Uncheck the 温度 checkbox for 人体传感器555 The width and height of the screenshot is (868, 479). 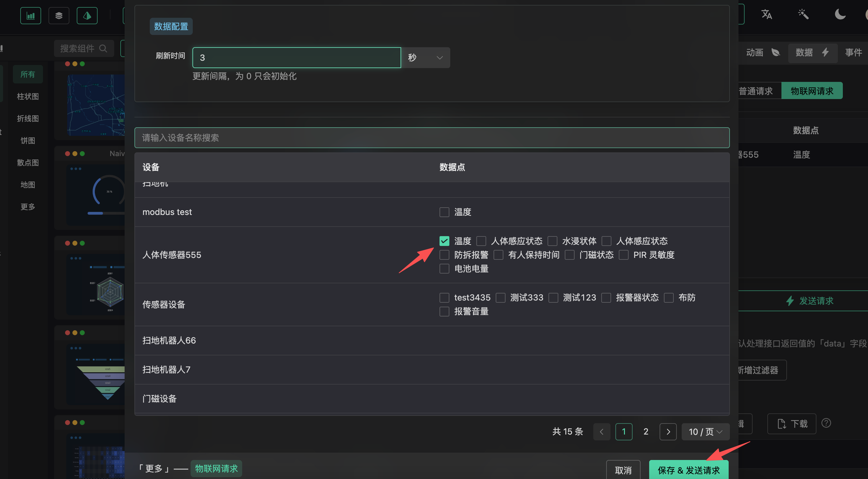pos(444,241)
